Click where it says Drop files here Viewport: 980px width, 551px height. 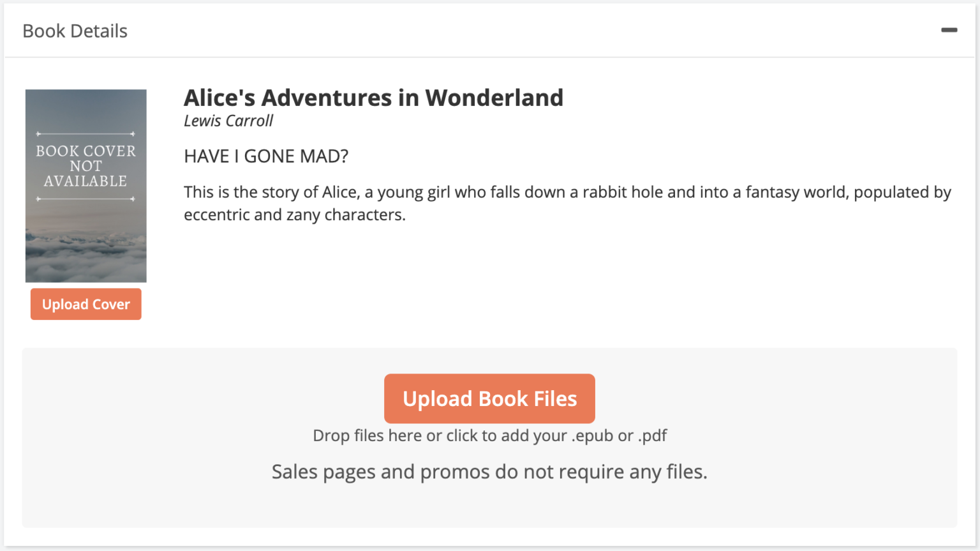coord(489,435)
